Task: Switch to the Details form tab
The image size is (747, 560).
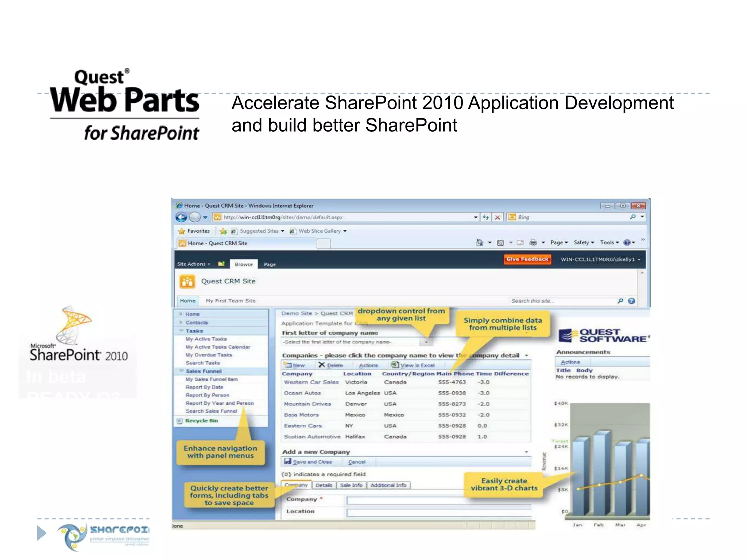Action: click(324, 485)
